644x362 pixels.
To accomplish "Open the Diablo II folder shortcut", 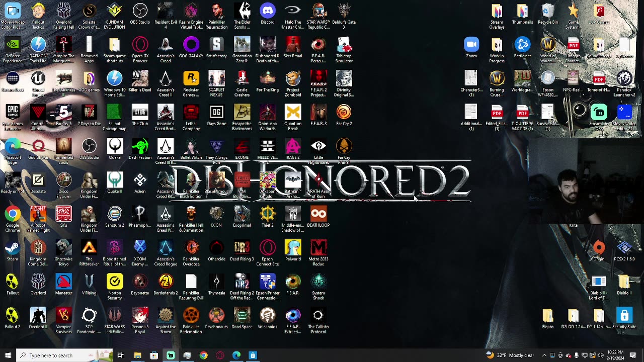I will pos(624,284).
